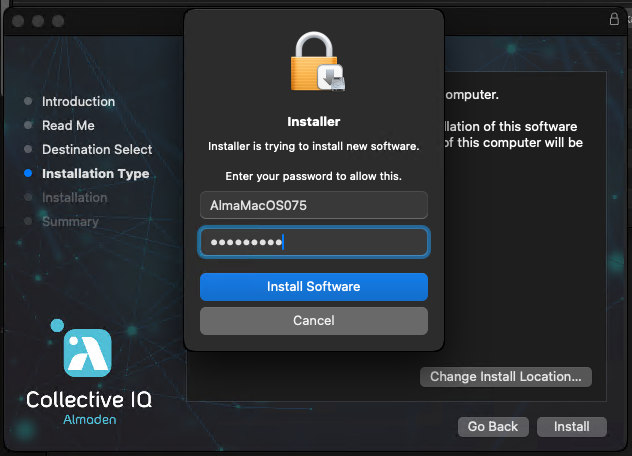Select the Installation Type step label

click(95, 174)
